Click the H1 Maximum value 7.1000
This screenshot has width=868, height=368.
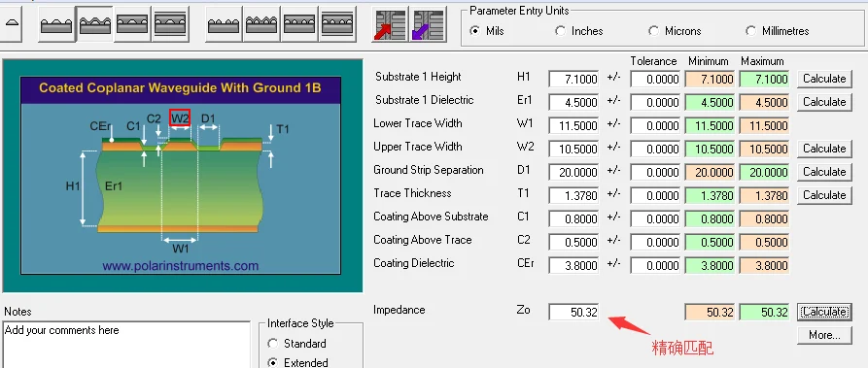point(764,79)
